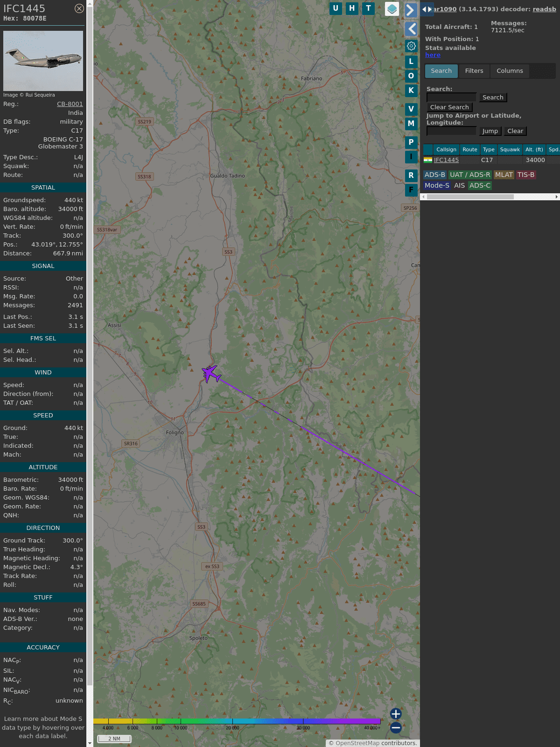Image resolution: width=560 pixels, height=747 pixels.
Task: Focus the Search text input field
Action: coord(451,97)
